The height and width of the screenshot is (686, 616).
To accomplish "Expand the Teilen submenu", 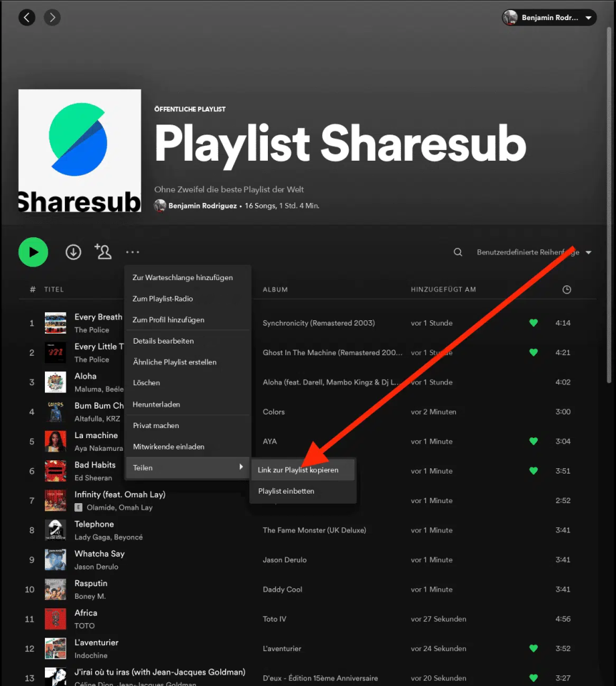I will point(187,468).
